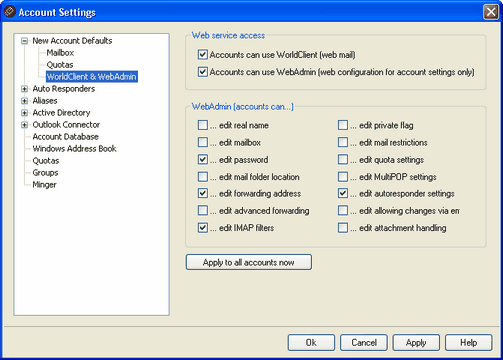Image resolution: width=503 pixels, height=360 pixels.
Task: Expand the Active Directory node
Action: pyautogui.click(x=24, y=113)
